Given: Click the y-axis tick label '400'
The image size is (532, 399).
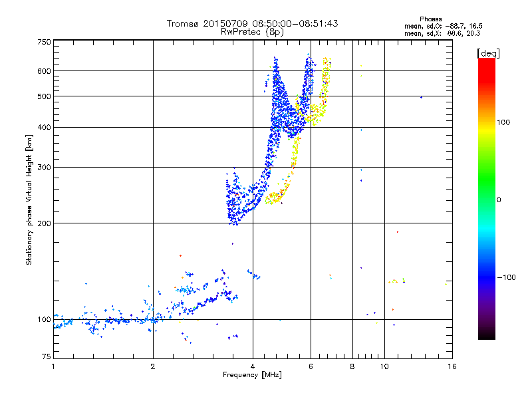Looking at the screenshot, I should (x=44, y=128).
